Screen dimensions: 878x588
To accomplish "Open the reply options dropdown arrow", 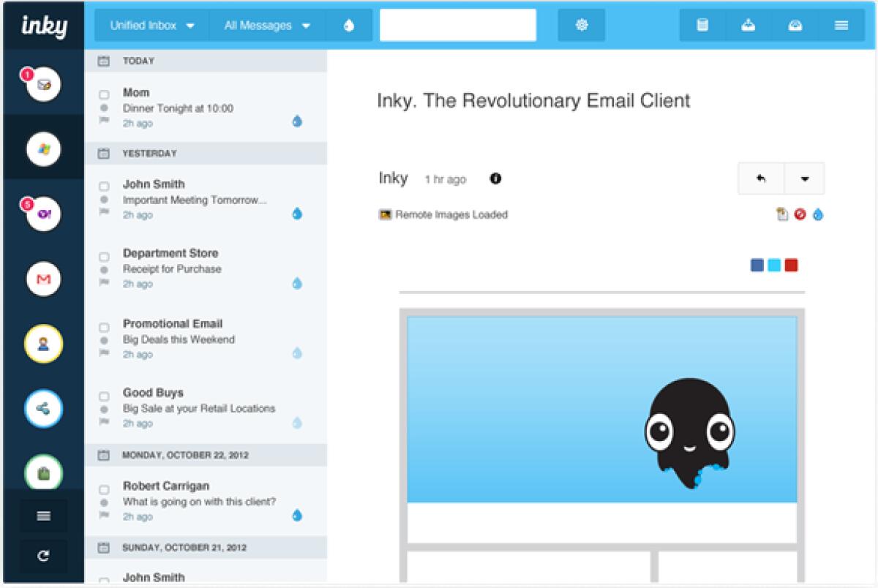I will (x=803, y=178).
